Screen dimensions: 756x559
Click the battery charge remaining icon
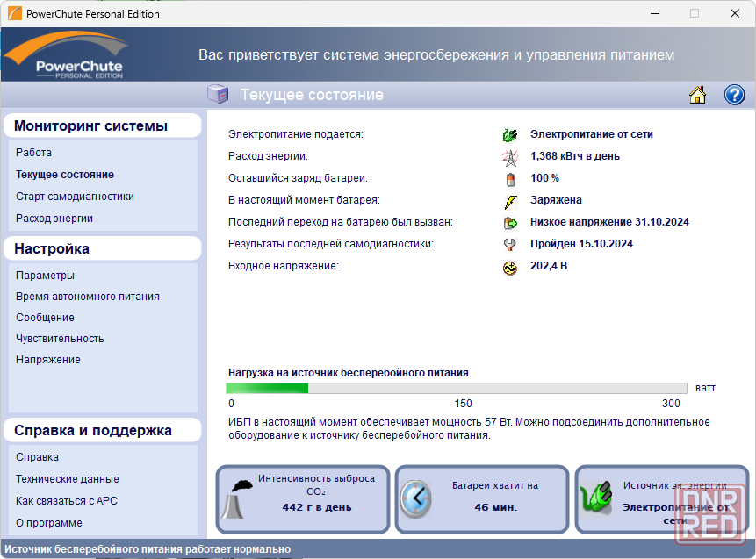click(510, 179)
